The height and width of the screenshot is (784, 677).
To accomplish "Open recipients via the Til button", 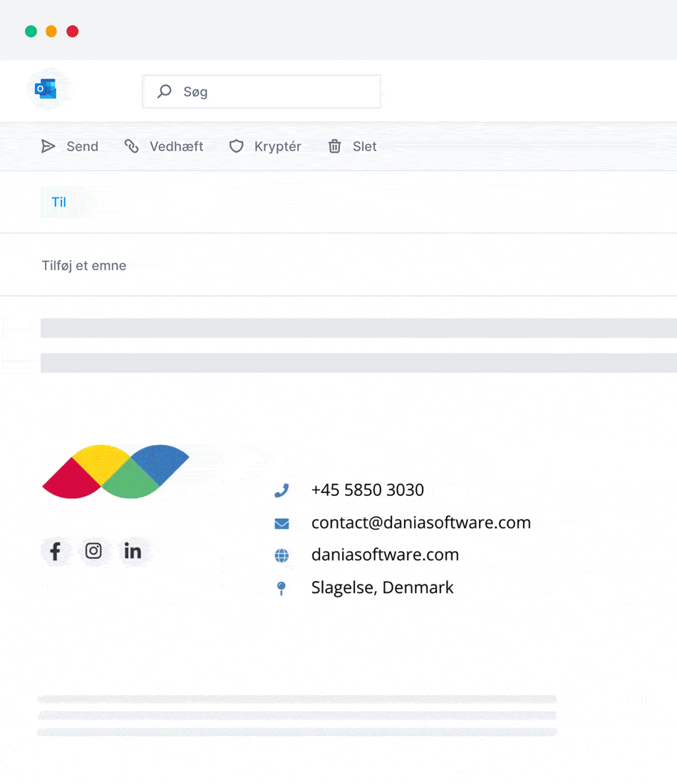I will coord(59,202).
